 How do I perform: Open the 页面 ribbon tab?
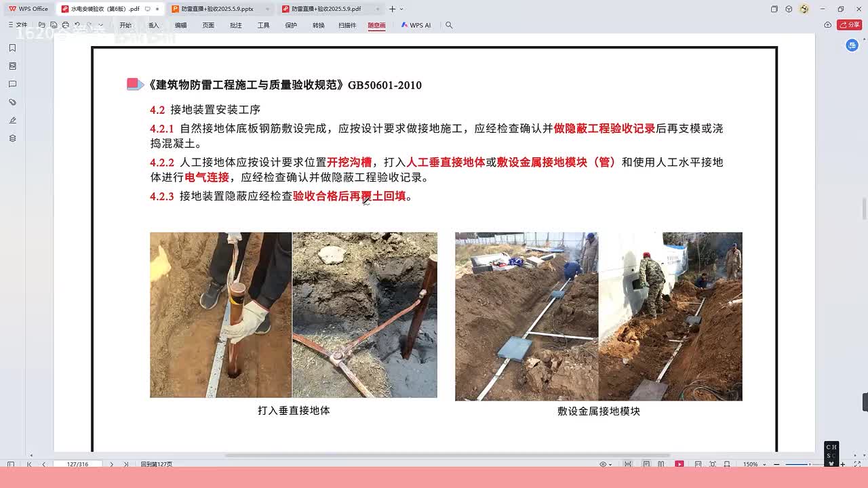208,25
